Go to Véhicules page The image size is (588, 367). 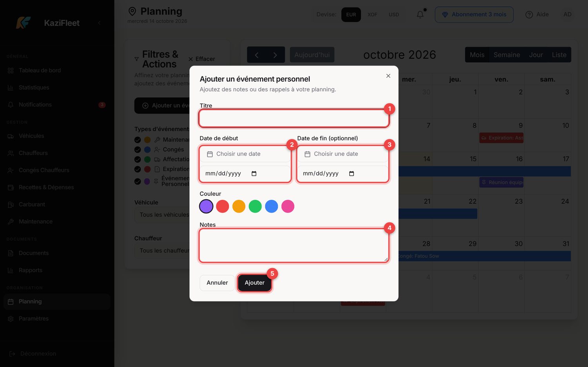click(57, 136)
